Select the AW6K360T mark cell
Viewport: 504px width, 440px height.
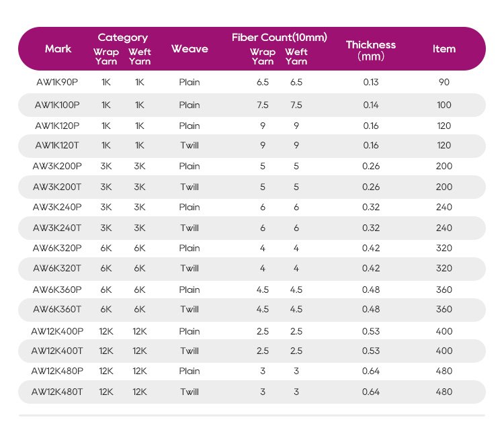(57, 309)
